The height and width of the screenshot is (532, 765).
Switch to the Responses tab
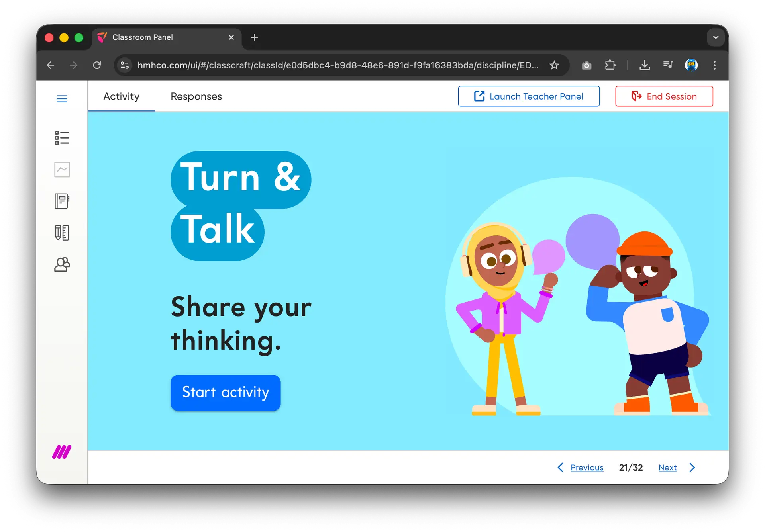[x=196, y=96]
